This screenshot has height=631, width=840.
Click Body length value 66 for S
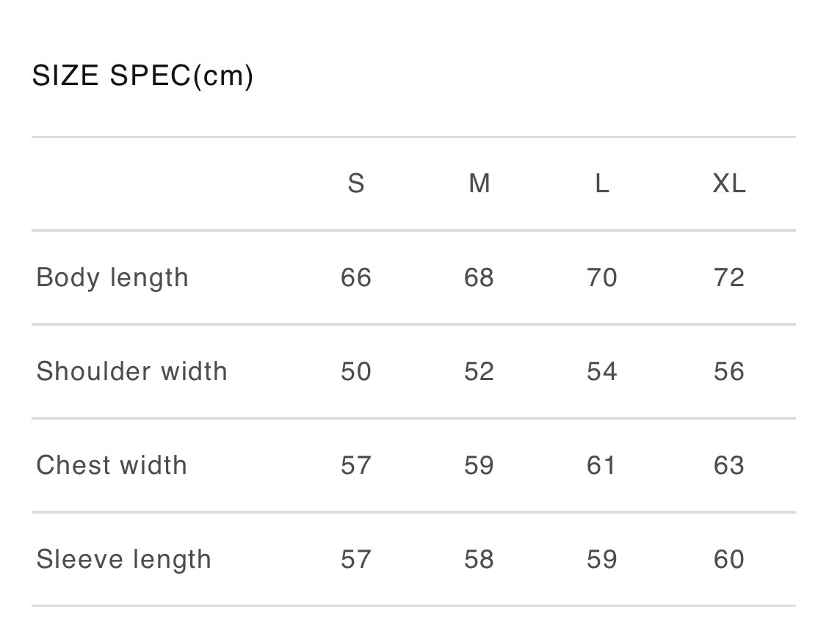(x=356, y=277)
